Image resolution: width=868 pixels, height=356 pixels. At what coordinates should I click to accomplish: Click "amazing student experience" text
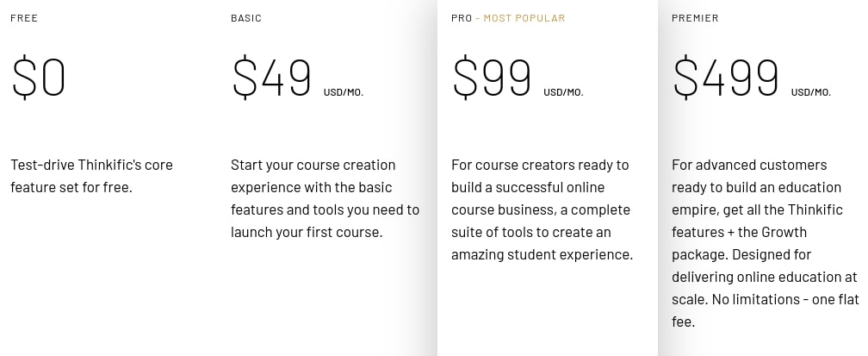pos(542,254)
